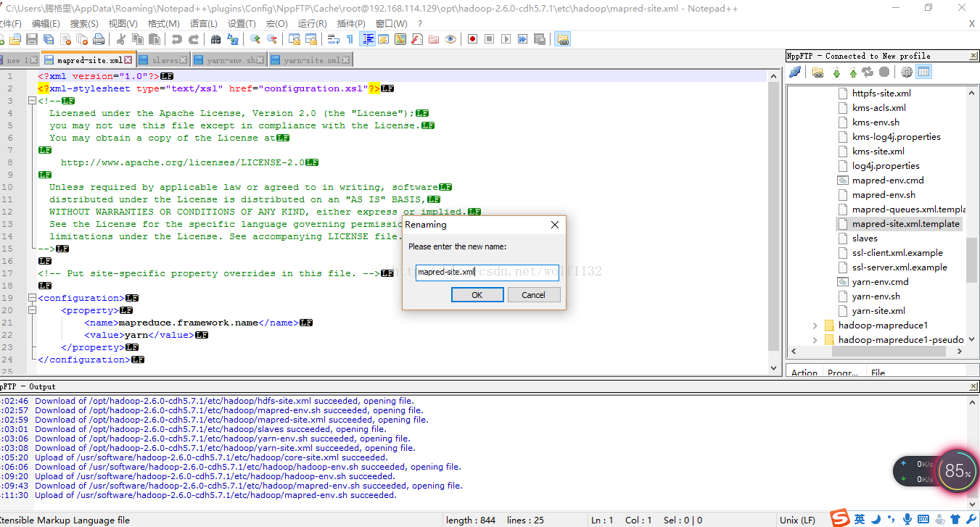Close the mapred-site.xml tab
Screen dimensions: 980x527
(128, 60)
